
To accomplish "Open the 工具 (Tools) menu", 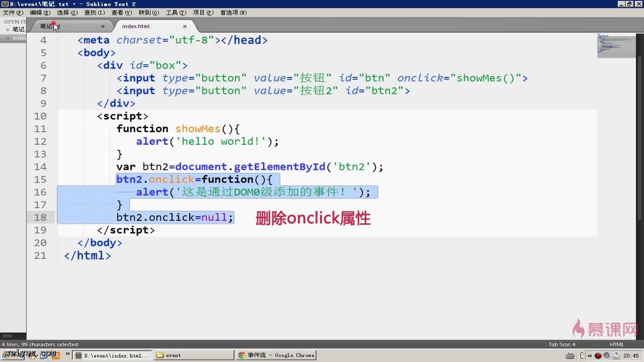I will click(x=176, y=13).
